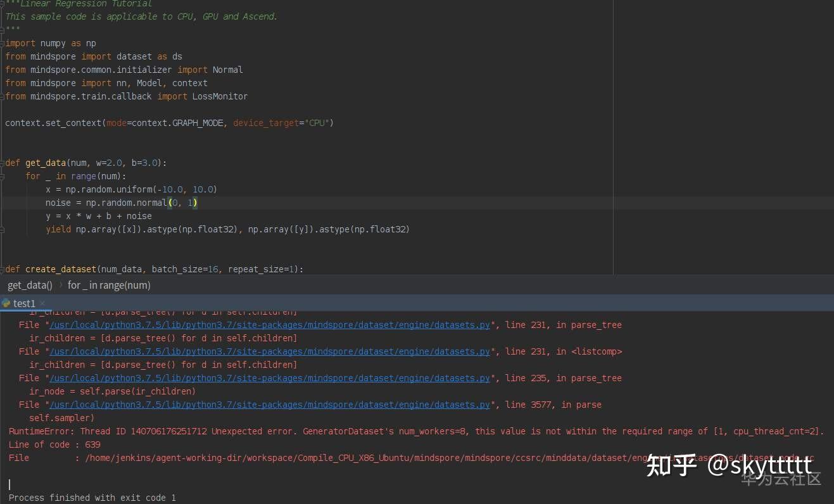834x504 pixels.
Task: Collapse the import statements code fold
Action: [x=3, y=43]
